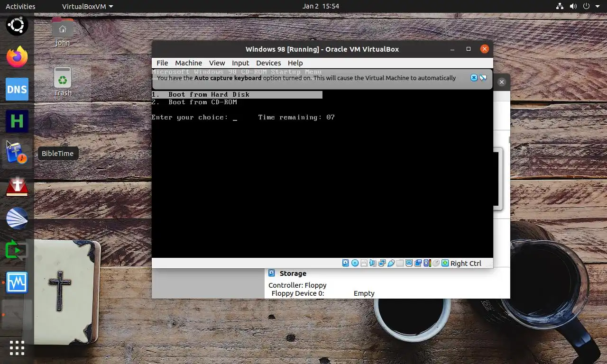Click the green keyboard capture arrow icon
607x364 pixels.
point(445,263)
